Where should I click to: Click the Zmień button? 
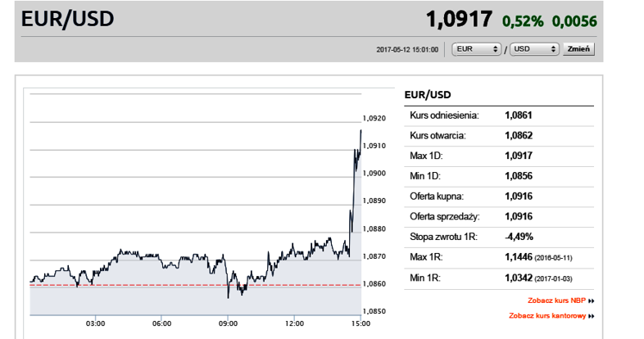578,49
